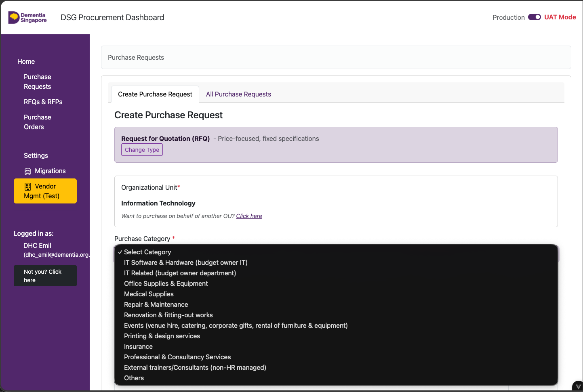Click the DHC Emil user name
The height and width of the screenshot is (392, 583).
pyautogui.click(x=37, y=245)
